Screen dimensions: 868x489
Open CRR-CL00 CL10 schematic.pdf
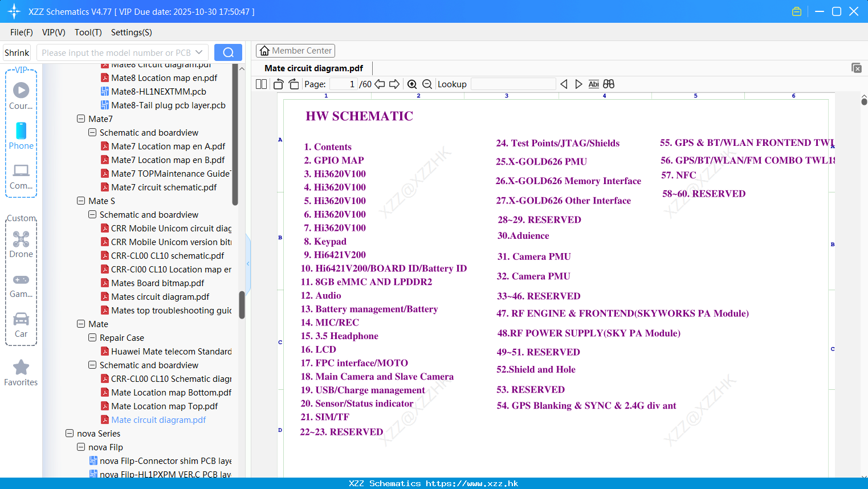(x=168, y=256)
